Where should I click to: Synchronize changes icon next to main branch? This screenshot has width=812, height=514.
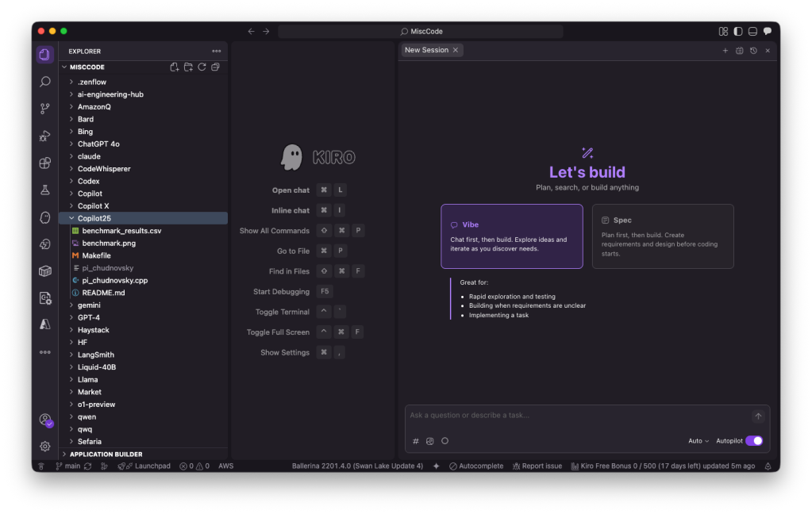pos(88,466)
